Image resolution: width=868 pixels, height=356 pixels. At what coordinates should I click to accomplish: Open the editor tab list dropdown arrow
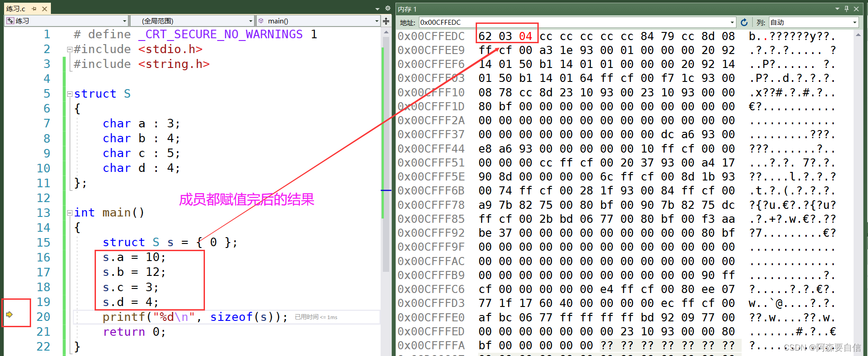pyautogui.click(x=377, y=9)
